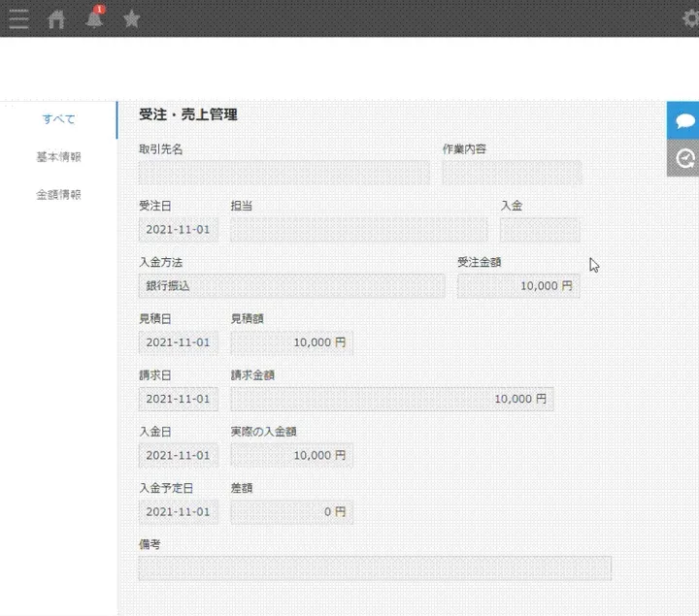Open notifications bell with red badge
Image resolution: width=699 pixels, height=616 pixels.
pos(94,18)
